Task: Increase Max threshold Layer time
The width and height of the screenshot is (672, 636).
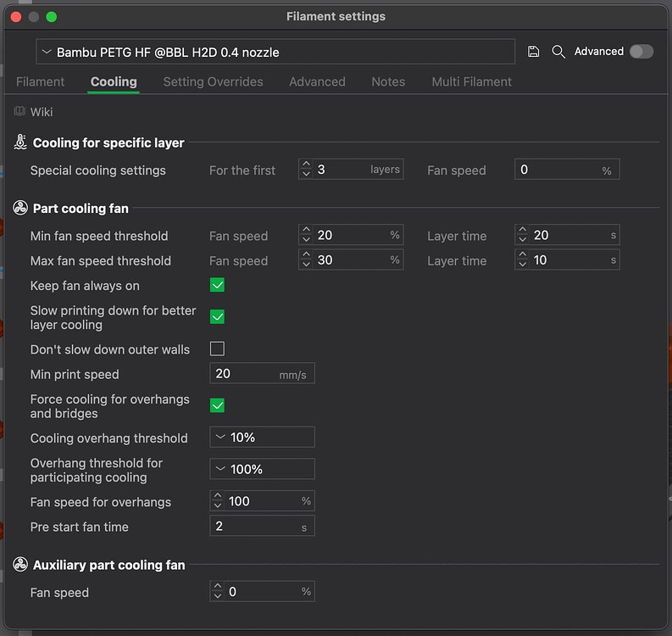Action: coord(522,254)
